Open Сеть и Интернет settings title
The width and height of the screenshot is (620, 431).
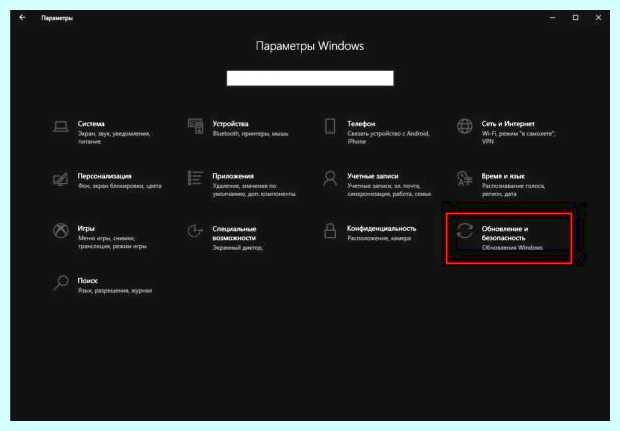(x=508, y=124)
